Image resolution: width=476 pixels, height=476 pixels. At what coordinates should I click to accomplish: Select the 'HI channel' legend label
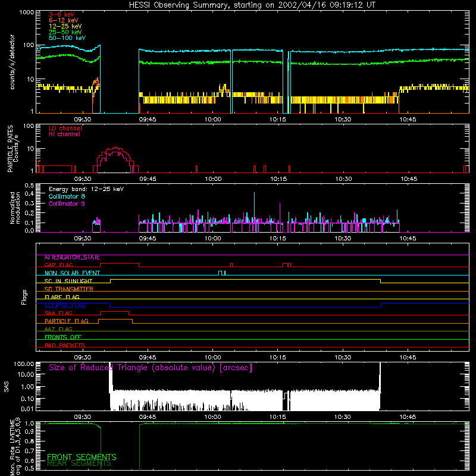click(x=64, y=134)
